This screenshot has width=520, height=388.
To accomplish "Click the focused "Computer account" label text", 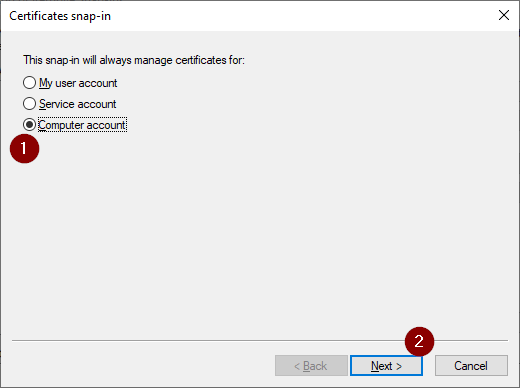I will pos(82,125).
